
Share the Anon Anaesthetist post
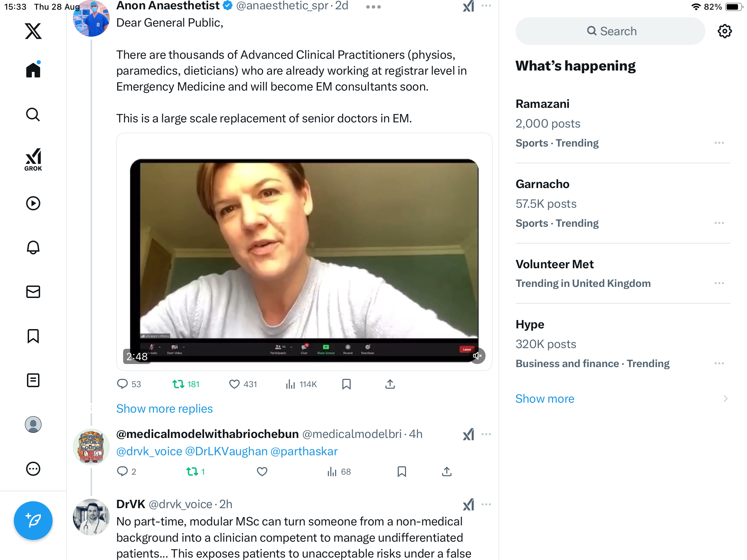[390, 384]
